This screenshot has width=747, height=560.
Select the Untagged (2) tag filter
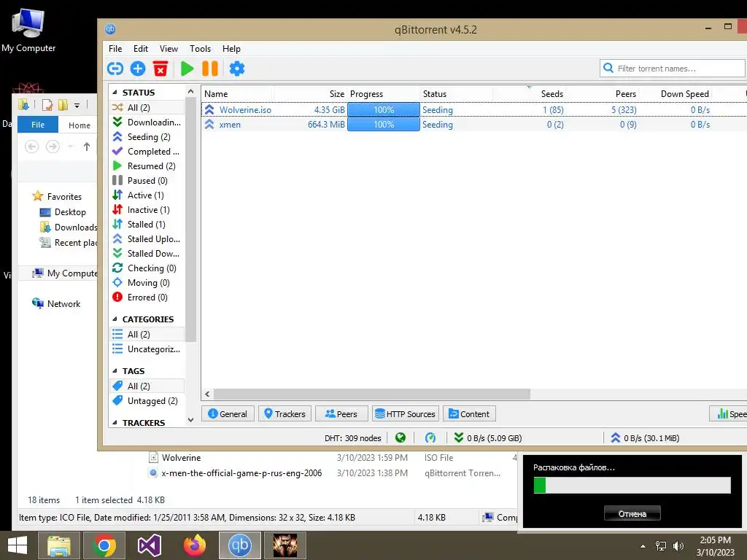click(147, 401)
